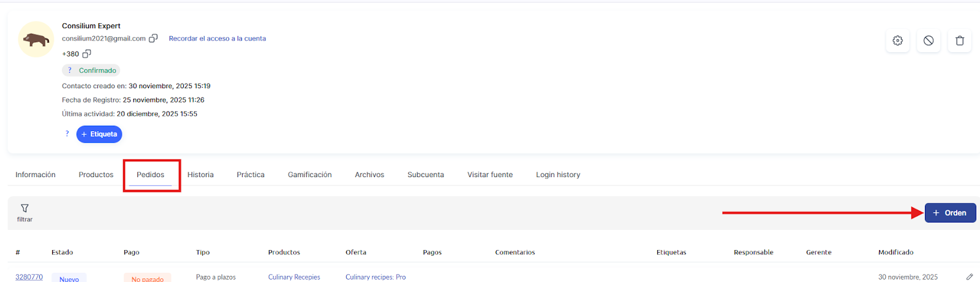Click the question mark beside Etiqueta

(x=67, y=134)
